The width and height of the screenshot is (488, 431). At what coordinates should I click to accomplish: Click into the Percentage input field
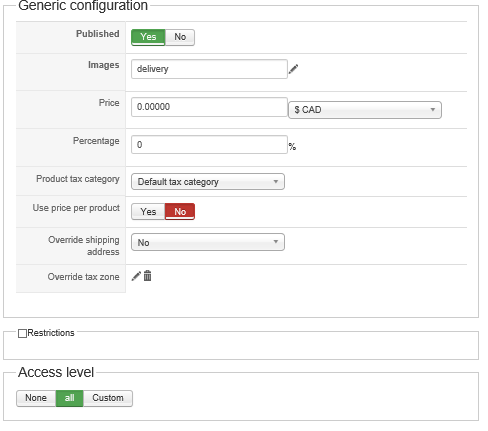click(209, 145)
